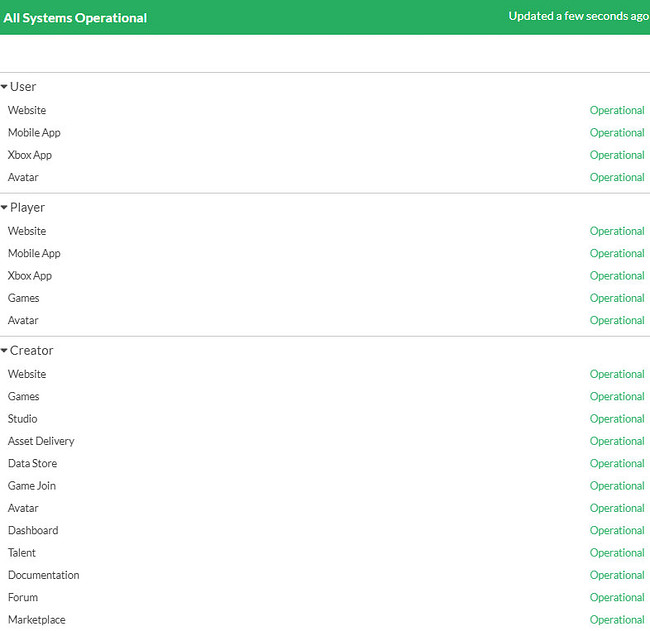The image size is (650, 631).
Task: Select Avatar under the Creator section
Action: pyautogui.click(x=23, y=508)
